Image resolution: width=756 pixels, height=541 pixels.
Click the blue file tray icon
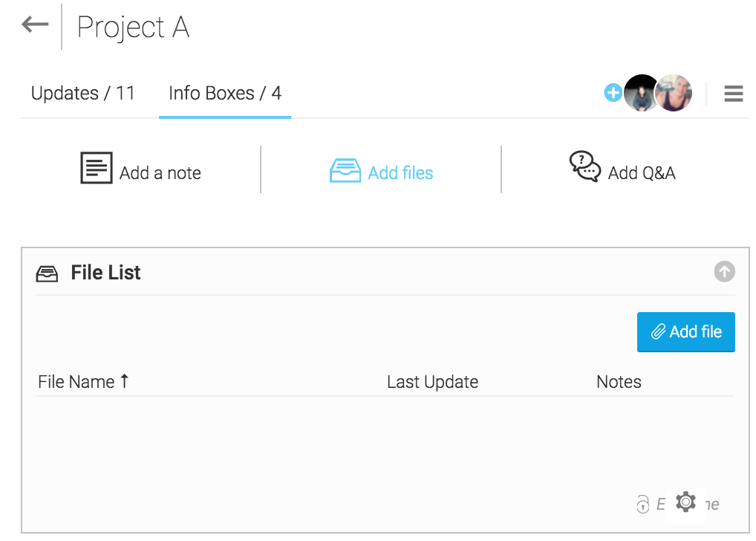pyautogui.click(x=345, y=171)
